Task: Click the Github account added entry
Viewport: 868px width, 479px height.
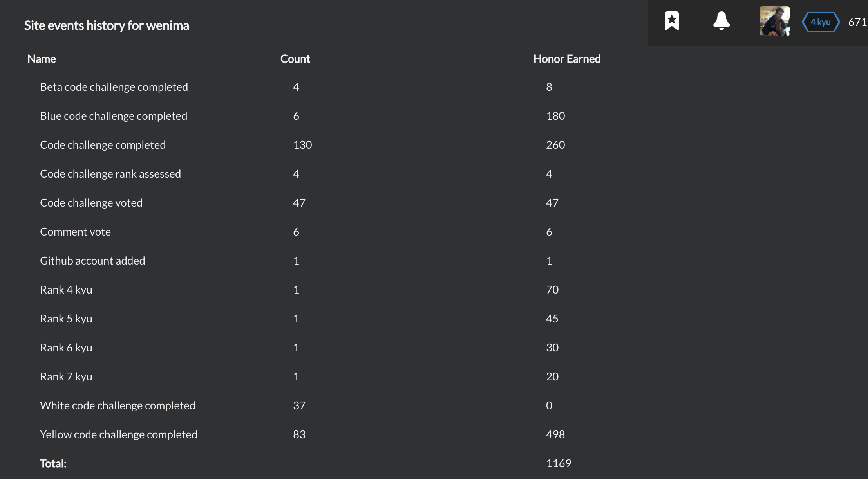Action: [x=92, y=260]
